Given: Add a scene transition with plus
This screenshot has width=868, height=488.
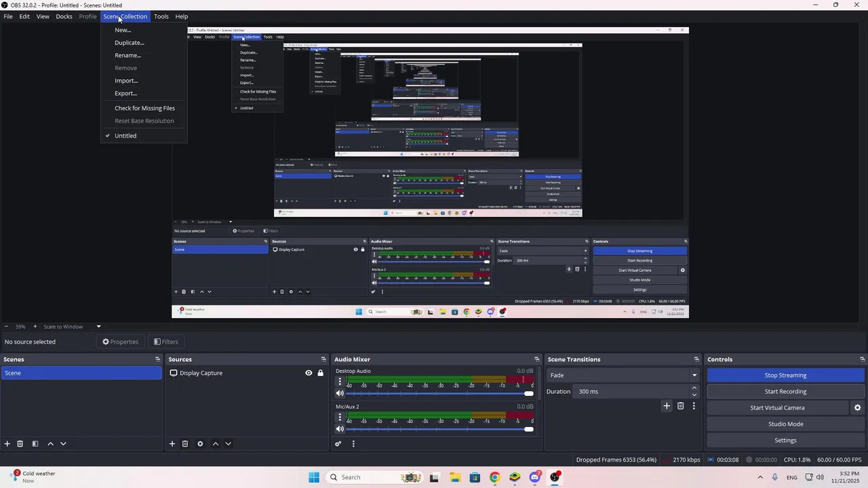Looking at the screenshot, I should (667, 406).
